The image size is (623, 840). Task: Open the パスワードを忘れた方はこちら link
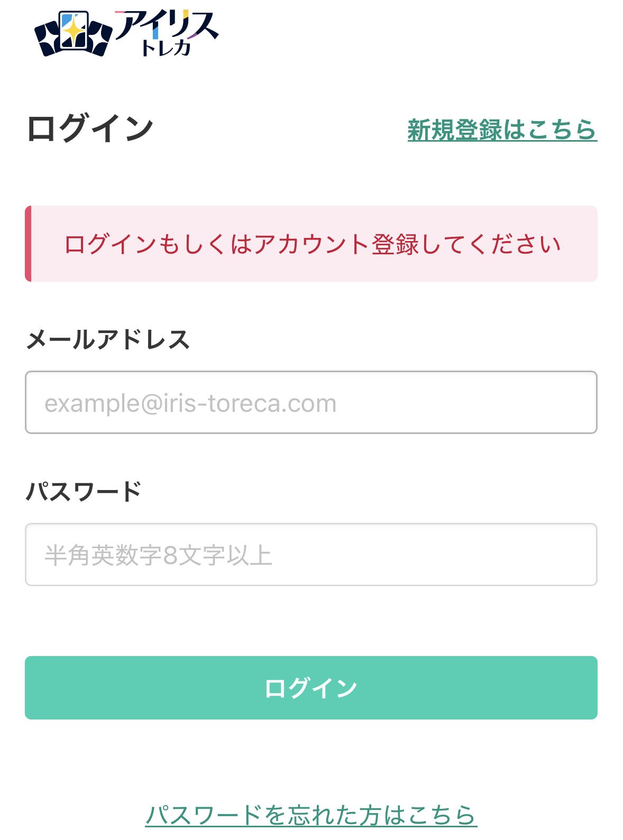coord(311,815)
